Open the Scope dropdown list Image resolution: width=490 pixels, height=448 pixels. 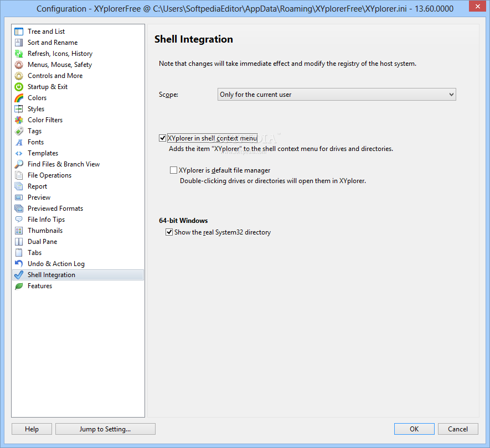tap(337, 94)
